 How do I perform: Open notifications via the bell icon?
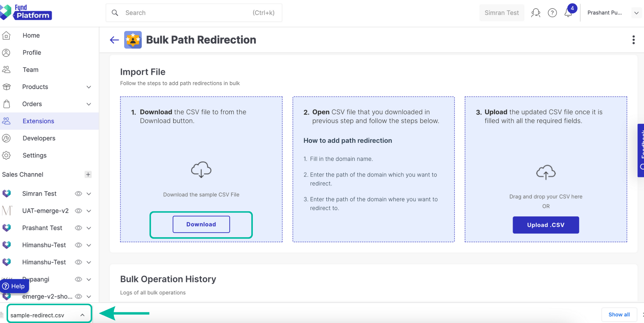pyautogui.click(x=568, y=13)
